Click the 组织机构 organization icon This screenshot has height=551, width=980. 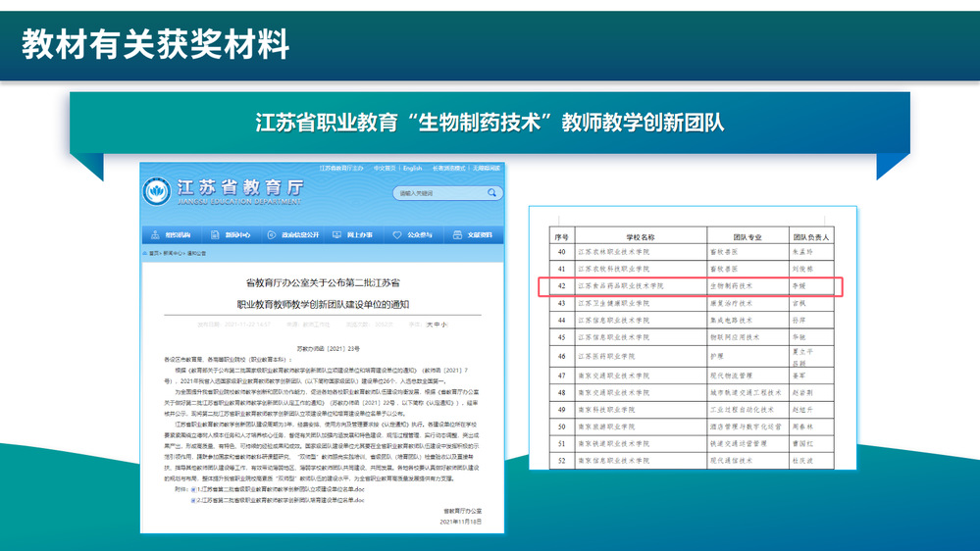point(157,235)
